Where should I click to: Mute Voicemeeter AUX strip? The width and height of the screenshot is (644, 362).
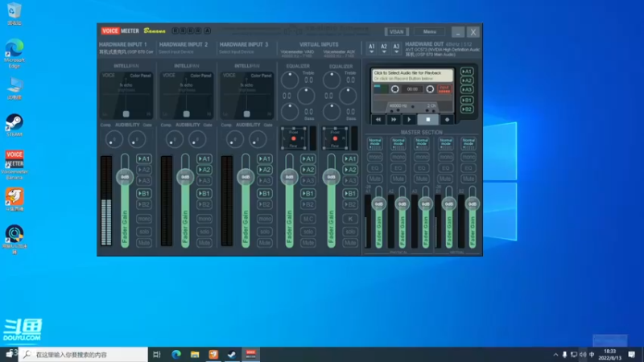[x=350, y=243]
